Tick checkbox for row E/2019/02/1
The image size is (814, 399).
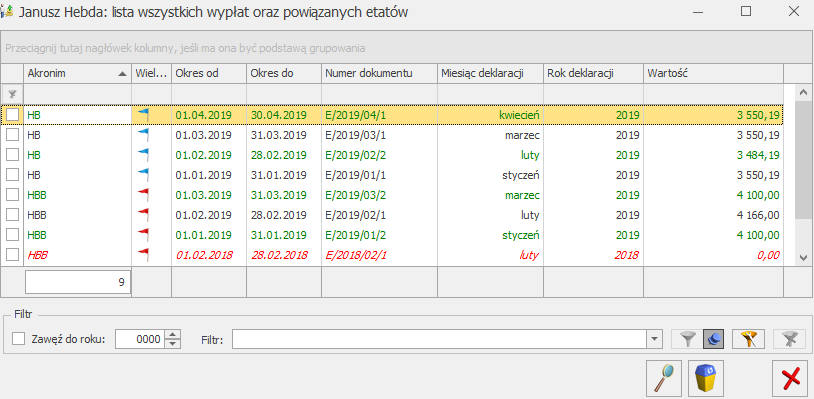(12, 215)
